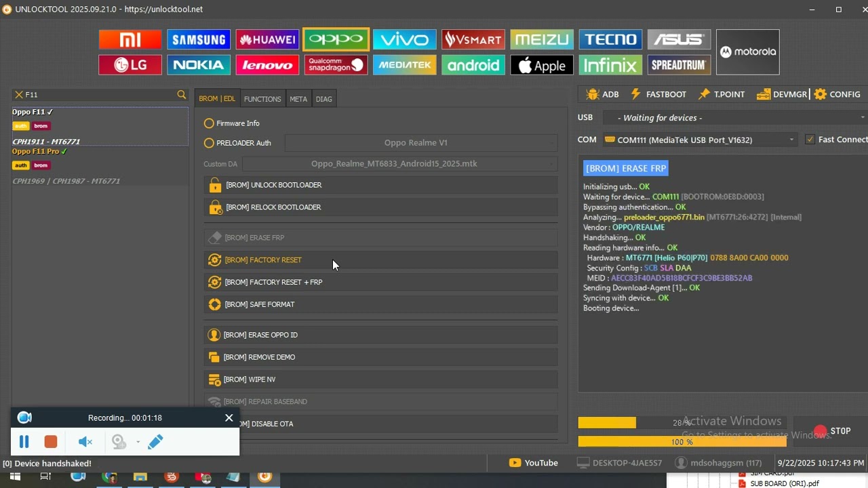Screen dimensions: 868x488
Task: Open the Oppo Realme V1 auth dropdown
Action: tap(421, 143)
